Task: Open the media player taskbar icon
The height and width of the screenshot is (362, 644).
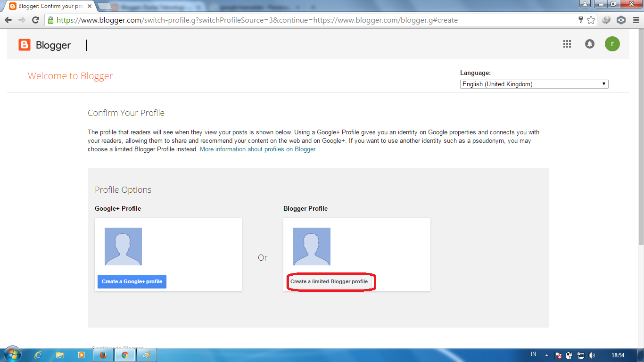Action: coord(82,355)
